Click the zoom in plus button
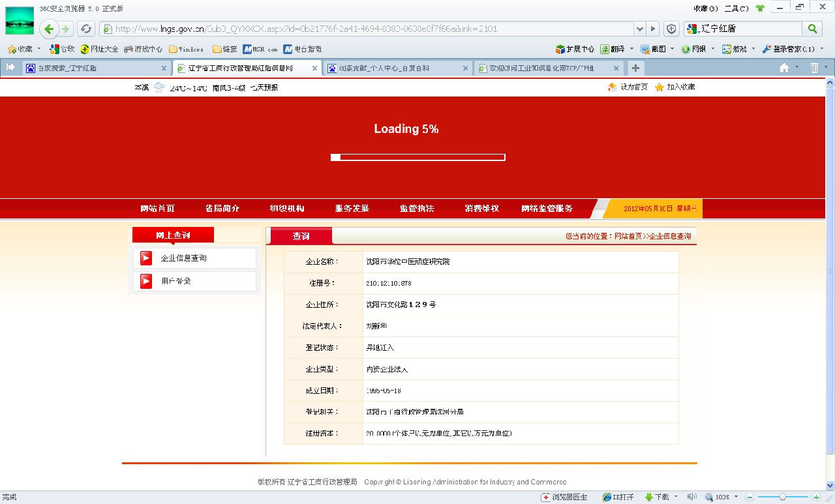The height and width of the screenshot is (504, 835). pos(815,497)
